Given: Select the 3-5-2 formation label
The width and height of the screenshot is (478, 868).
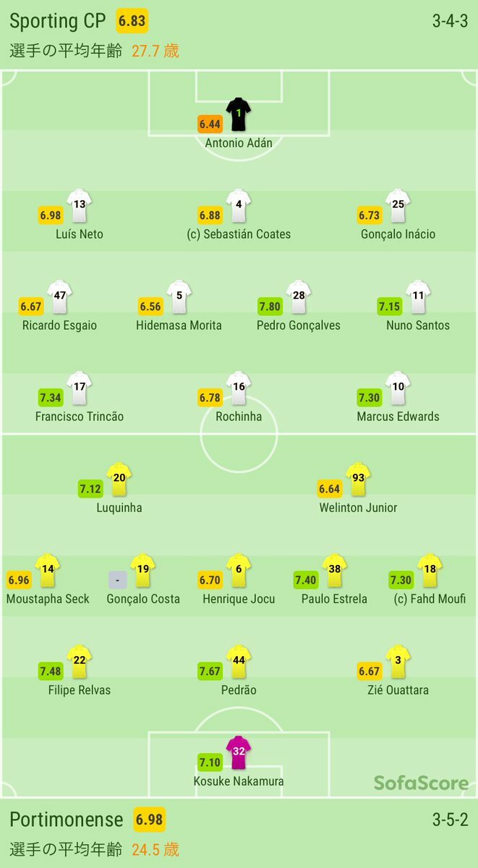Looking at the screenshot, I should tap(451, 820).
